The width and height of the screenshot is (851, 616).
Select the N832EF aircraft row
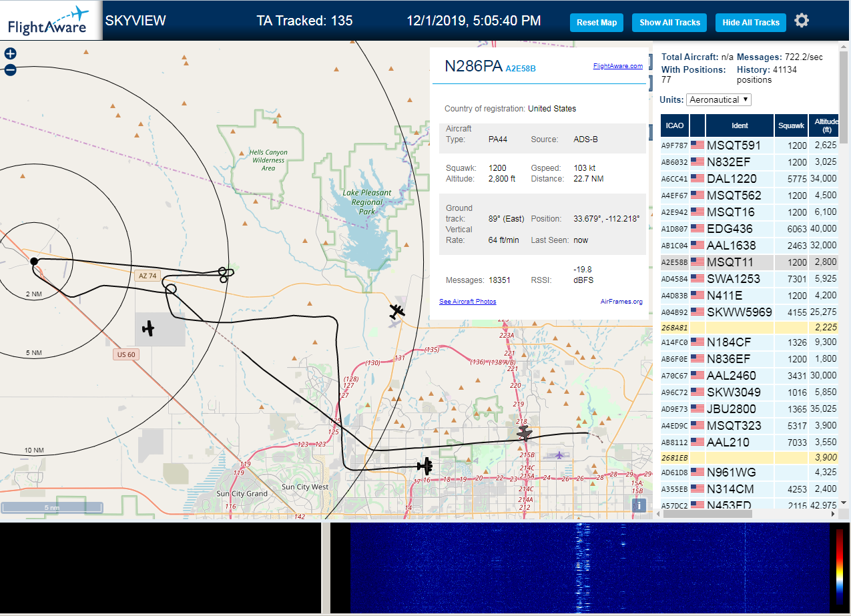[750, 162]
